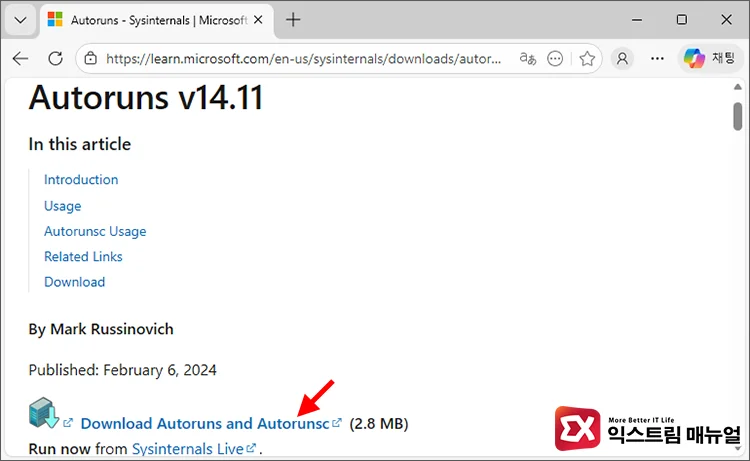Click Download Autoruns and Autorunsc link

pos(204,424)
